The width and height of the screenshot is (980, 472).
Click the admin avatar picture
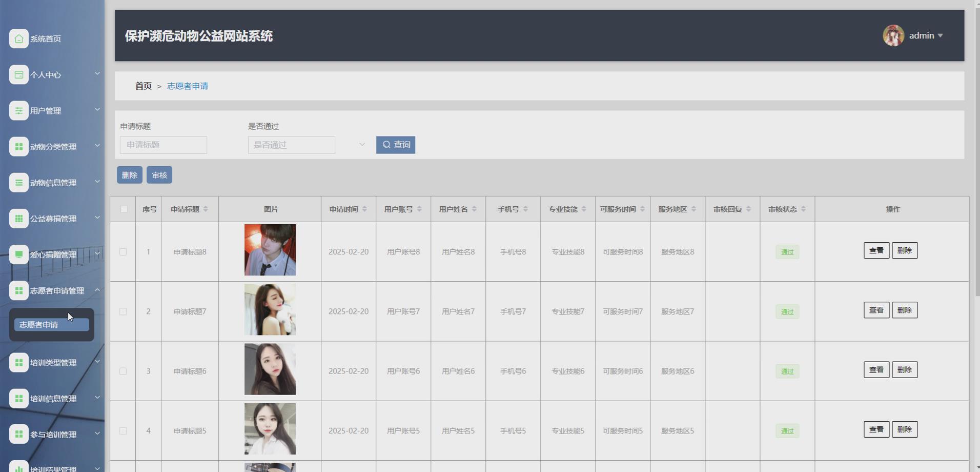coord(893,35)
